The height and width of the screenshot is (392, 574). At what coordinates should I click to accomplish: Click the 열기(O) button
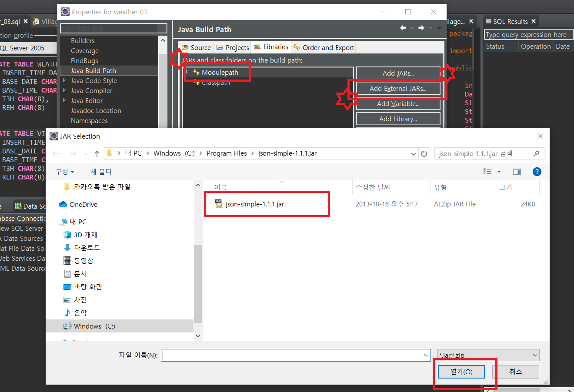461,372
